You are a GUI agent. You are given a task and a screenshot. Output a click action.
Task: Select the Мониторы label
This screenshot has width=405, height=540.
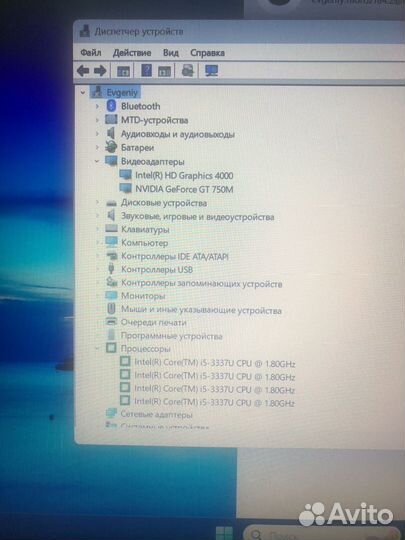[143, 296]
